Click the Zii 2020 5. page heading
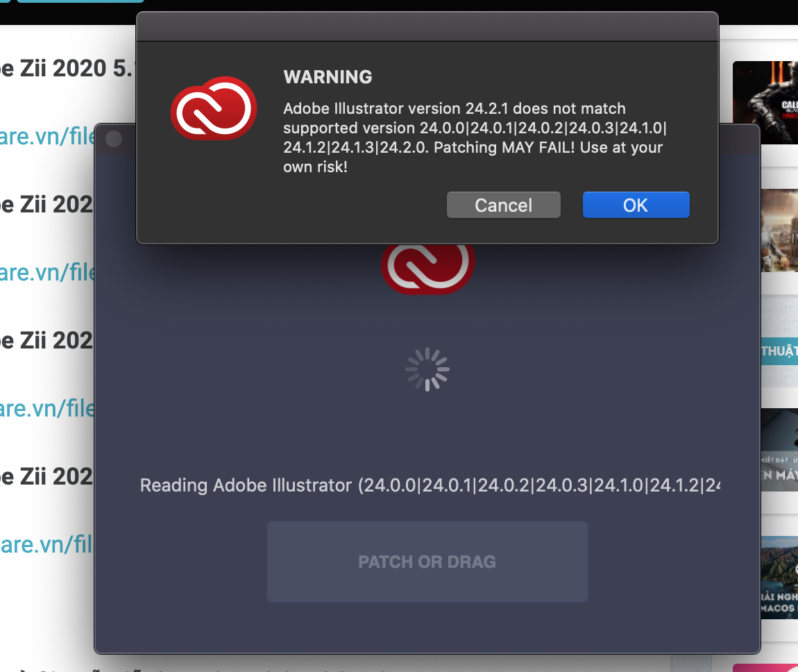Screen dimensions: 798x672 tap(66, 68)
